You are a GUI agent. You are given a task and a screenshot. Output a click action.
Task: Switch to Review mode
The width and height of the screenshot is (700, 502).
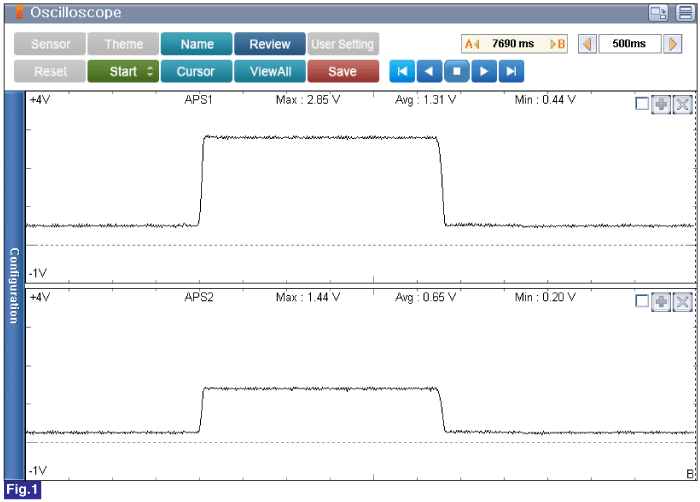click(270, 44)
